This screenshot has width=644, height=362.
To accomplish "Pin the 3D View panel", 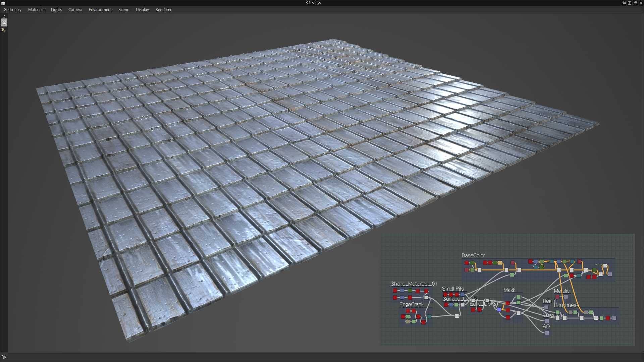I will click(624, 3).
